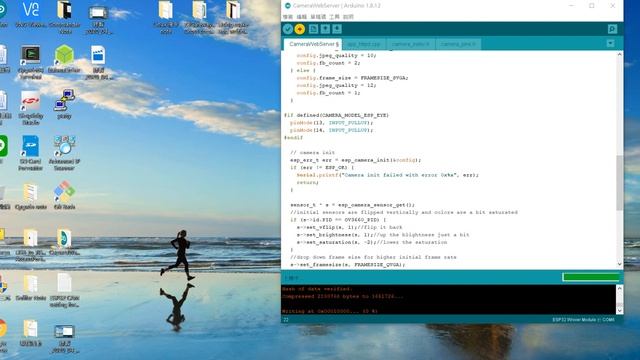Click the ESP32 Wrover Module board status text
Image resolution: width=640 pixels, height=360 pixels.
[583, 320]
